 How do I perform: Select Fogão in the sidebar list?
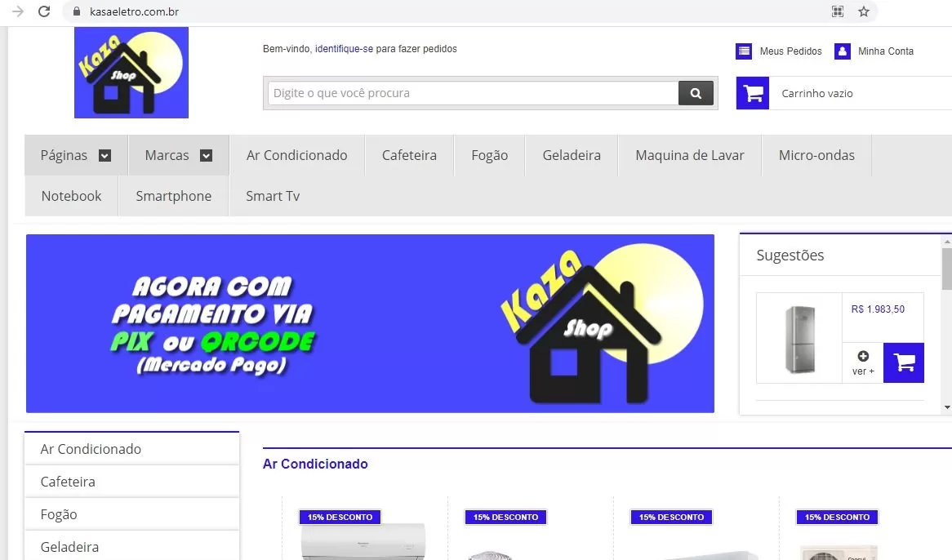131,514
